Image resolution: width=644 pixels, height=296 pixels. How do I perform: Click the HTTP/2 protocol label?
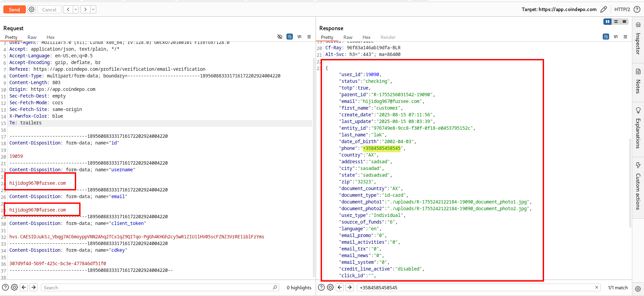(622, 9)
